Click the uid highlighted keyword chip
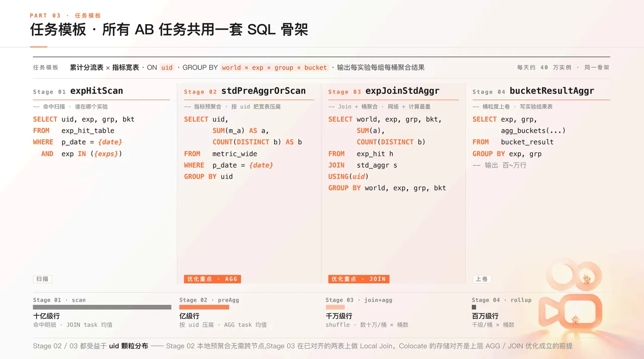 [x=167, y=67]
